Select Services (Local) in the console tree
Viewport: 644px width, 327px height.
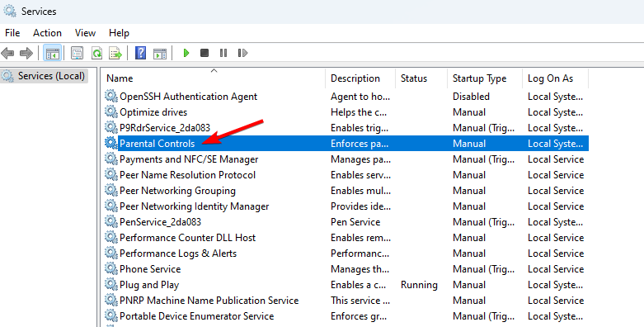click(51, 76)
